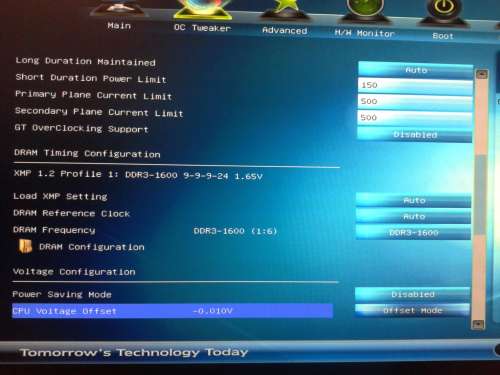Image resolution: width=500 pixels, height=375 pixels.
Task: Click the vertical scrollbar thumb
Action: click(480, 195)
